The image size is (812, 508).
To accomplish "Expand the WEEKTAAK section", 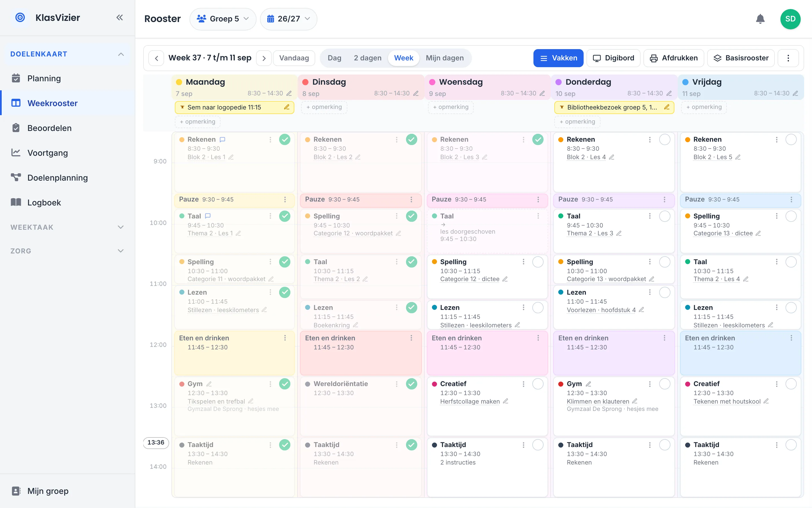I will pyautogui.click(x=67, y=227).
